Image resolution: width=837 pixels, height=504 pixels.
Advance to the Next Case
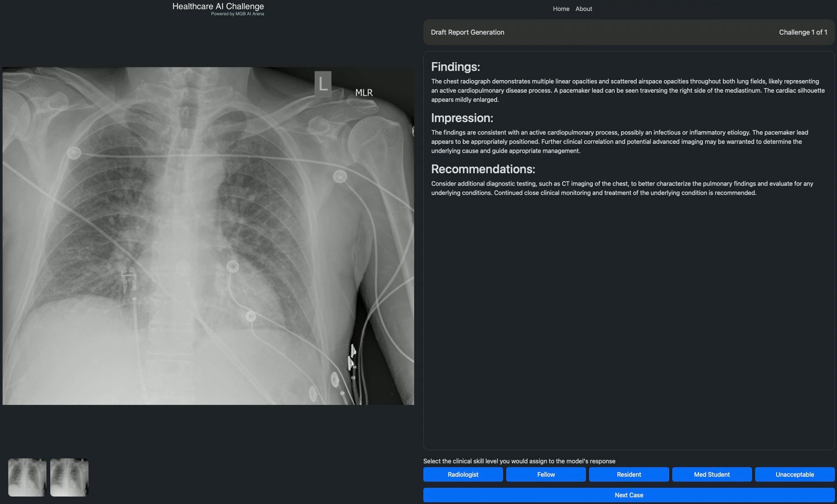point(629,495)
